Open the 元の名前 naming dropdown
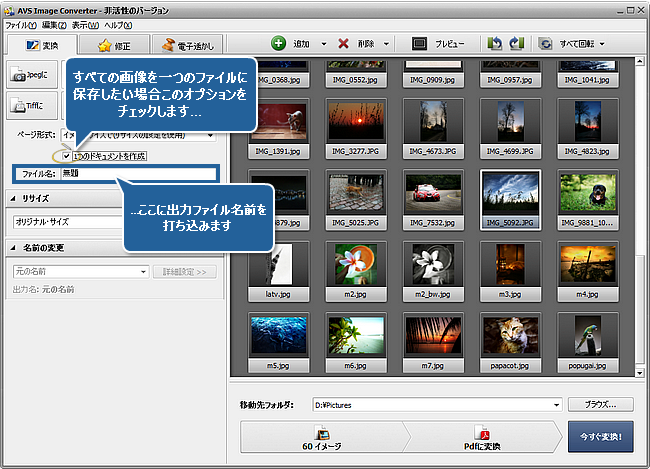Image resolution: width=650 pixels, height=469 pixels. 144,272
